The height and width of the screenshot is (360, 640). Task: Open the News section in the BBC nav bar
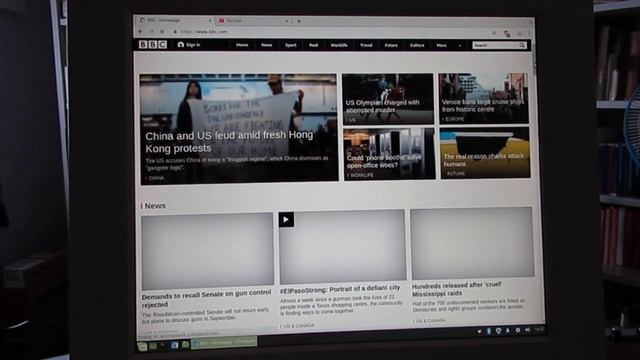pos(267,45)
